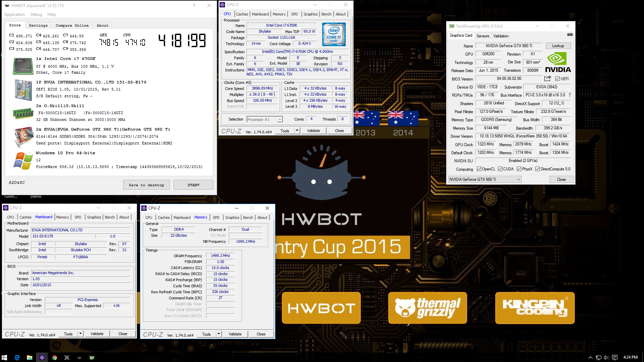
Task: Toggle the OpenCL checkbox
Action: tap(479, 169)
